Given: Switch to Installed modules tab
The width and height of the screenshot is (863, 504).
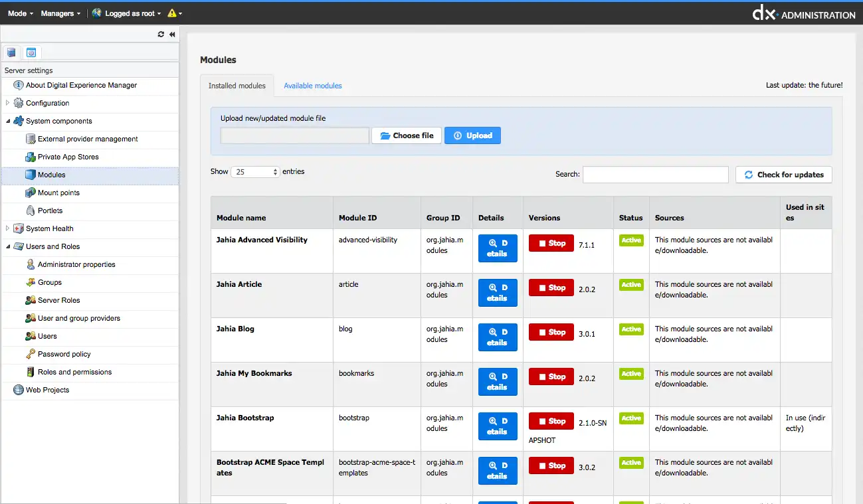Looking at the screenshot, I should coord(237,86).
